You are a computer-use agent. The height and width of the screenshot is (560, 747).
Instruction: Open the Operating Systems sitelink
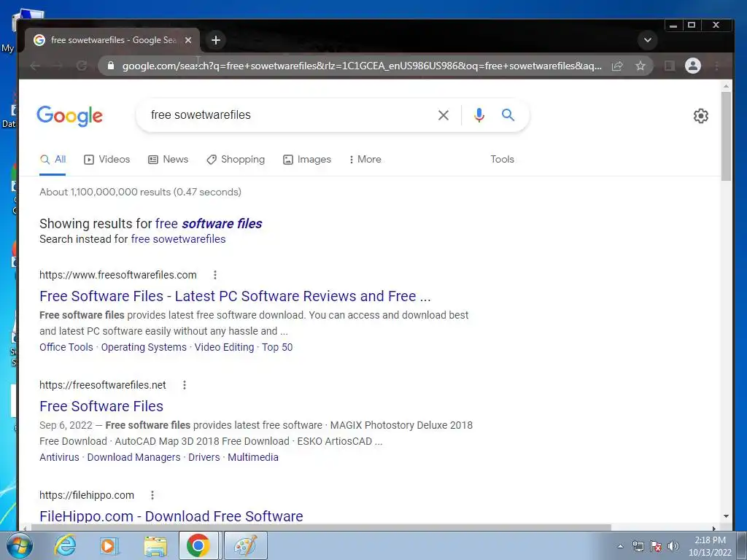pos(144,347)
